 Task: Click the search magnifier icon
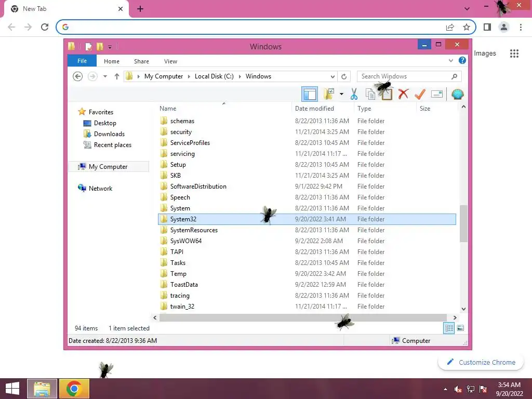click(454, 76)
